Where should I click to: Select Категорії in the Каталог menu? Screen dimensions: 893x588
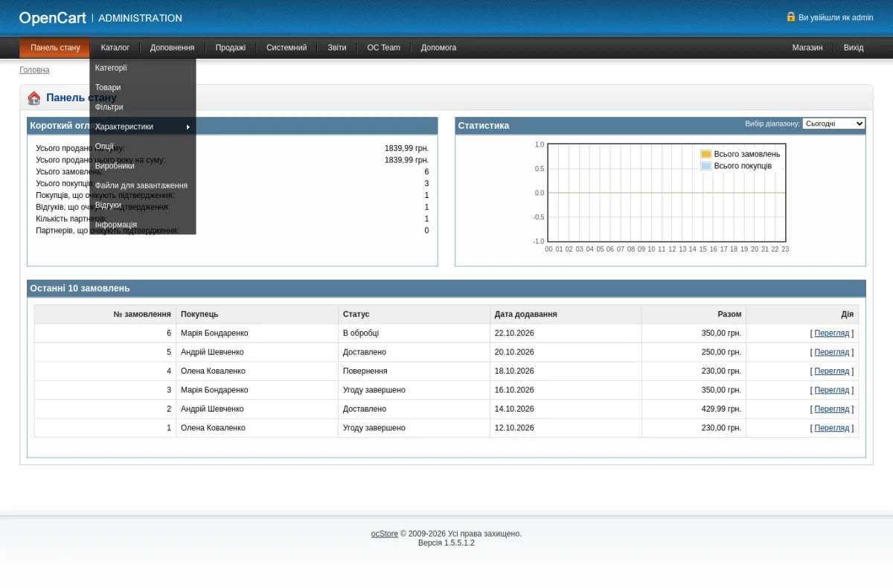[x=143, y=68]
